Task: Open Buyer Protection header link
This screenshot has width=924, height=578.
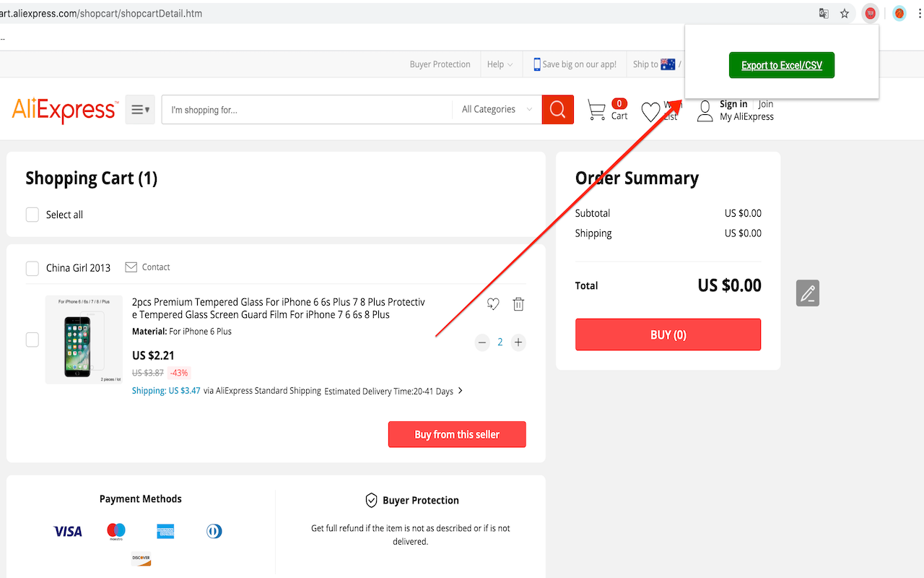Action: [440, 64]
